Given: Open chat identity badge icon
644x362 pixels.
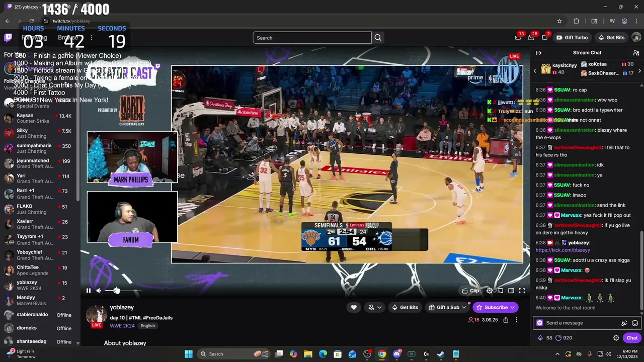Looking at the screenshot, I should point(540,323).
